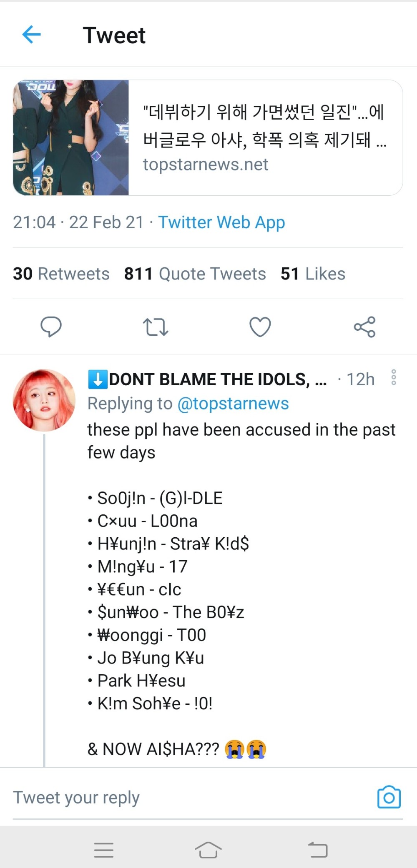Tap the reply speech bubble icon
Image resolution: width=417 pixels, height=868 pixels.
(51, 327)
